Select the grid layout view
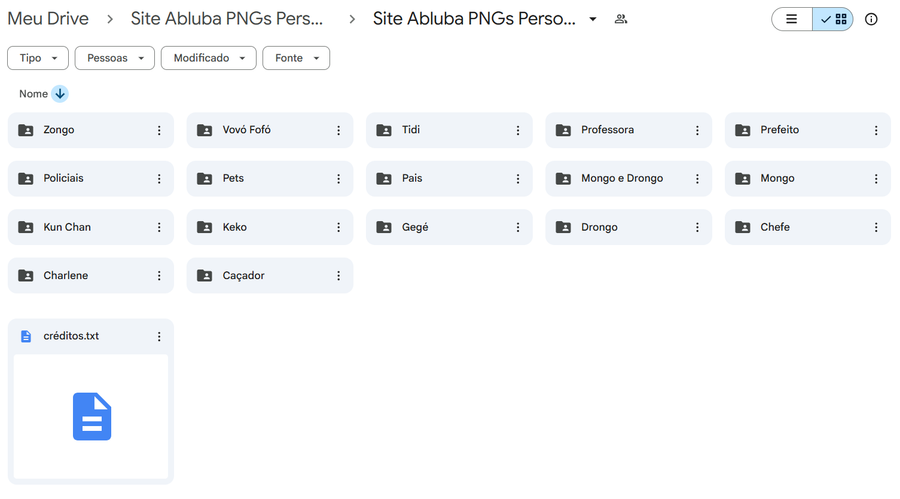Viewport: 900px width, 499px height. click(x=833, y=19)
